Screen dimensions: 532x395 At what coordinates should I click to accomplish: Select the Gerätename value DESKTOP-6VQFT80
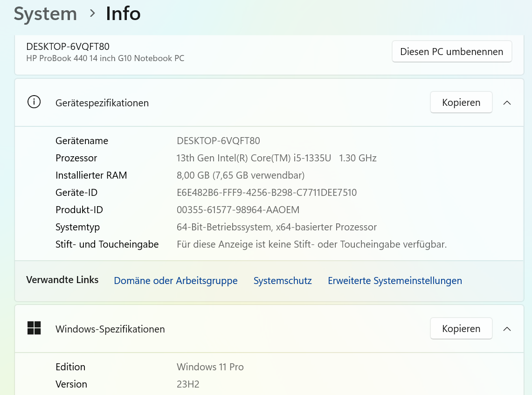coord(219,141)
